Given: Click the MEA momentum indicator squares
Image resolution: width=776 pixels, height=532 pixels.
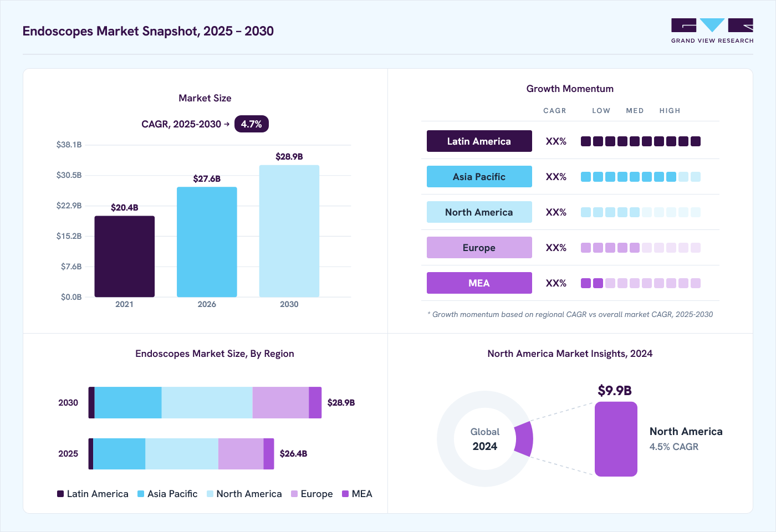Looking at the screenshot, I should click(641, 283).
